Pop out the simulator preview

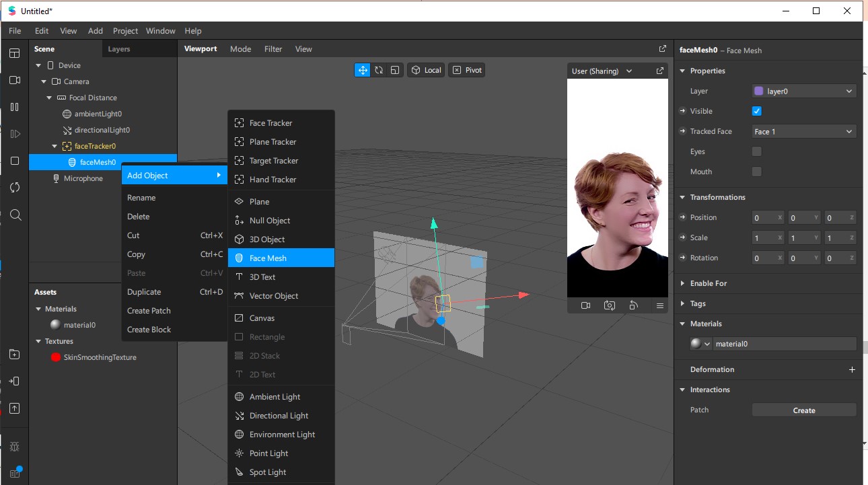click(659, 71)
